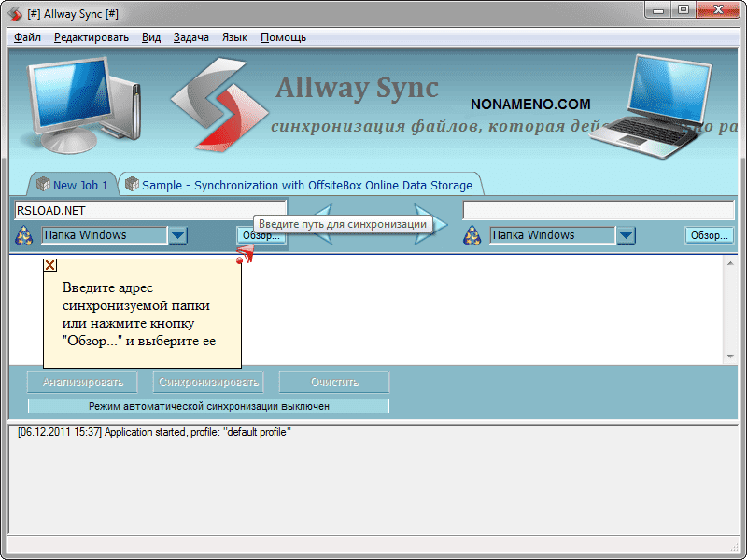
Task: Close the yellow hint balloon with X
Action: click(50, 265)
